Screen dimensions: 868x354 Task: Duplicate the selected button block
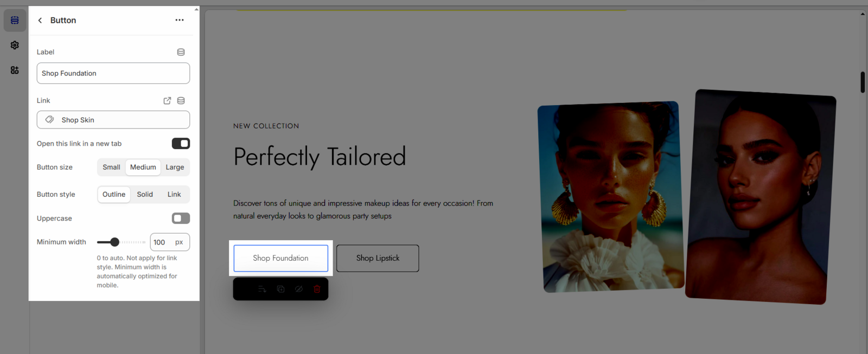(x=280, y=289)
